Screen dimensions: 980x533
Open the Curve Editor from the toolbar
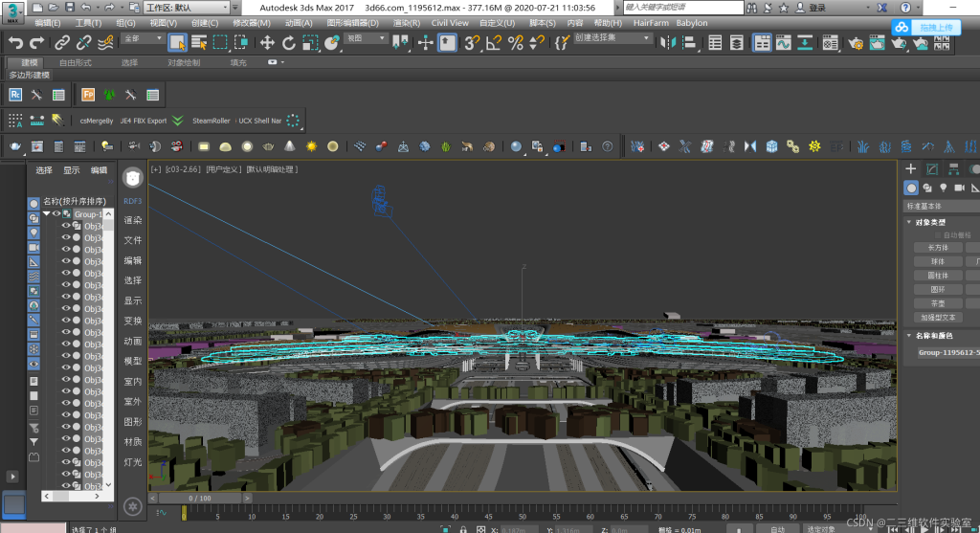tap(783, 42)
